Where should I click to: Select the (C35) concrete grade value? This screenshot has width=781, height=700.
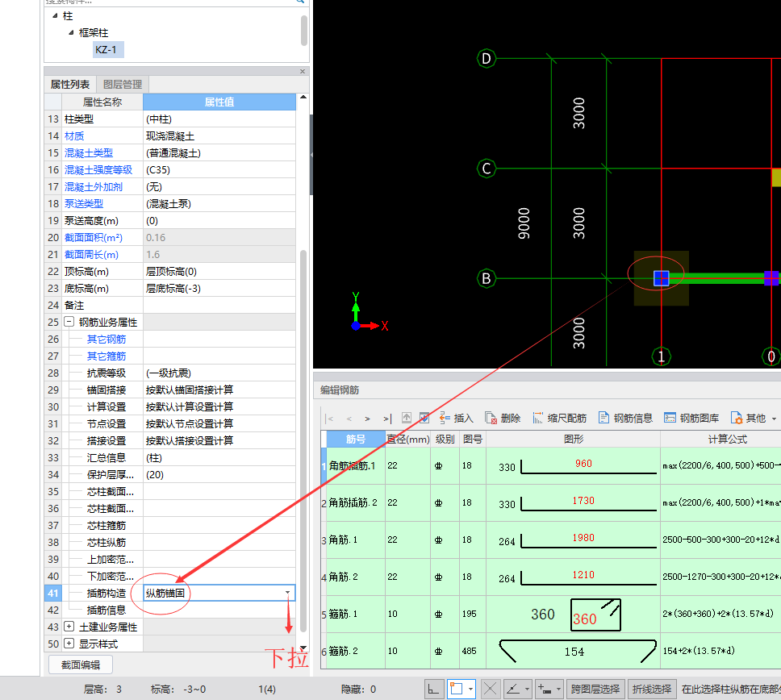click(219, 170)
